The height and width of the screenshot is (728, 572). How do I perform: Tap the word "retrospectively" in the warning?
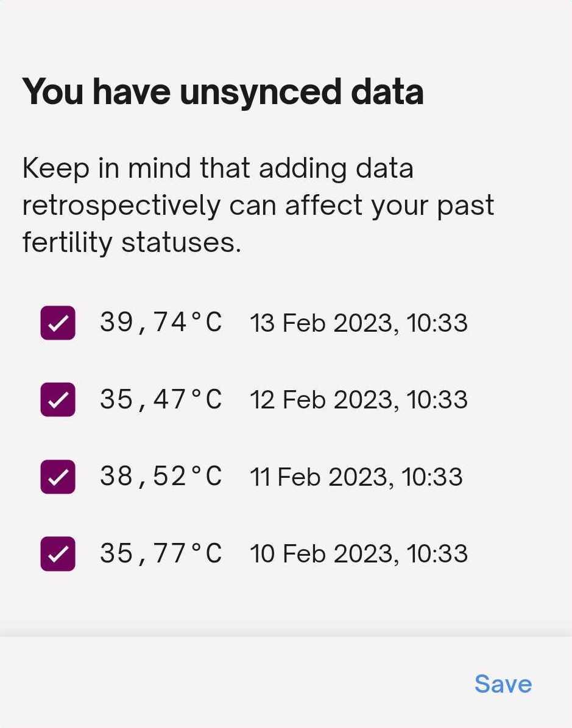pos(121,206)
